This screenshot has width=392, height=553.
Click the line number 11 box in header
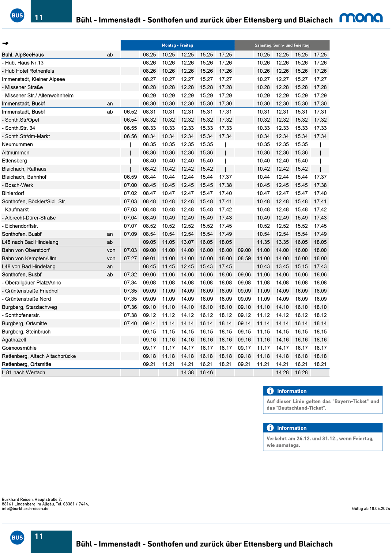pos(51,11)
